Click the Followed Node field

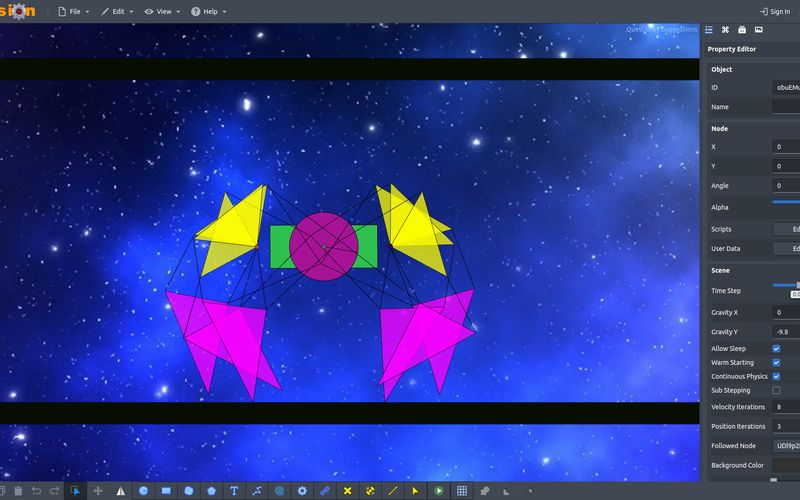tap(786, 445)
